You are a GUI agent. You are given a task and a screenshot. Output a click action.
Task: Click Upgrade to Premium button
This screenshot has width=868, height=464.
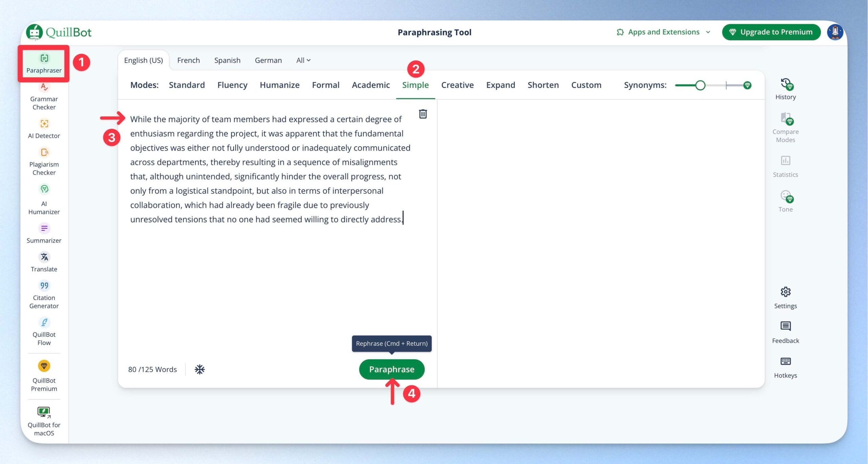pos(771,32)
